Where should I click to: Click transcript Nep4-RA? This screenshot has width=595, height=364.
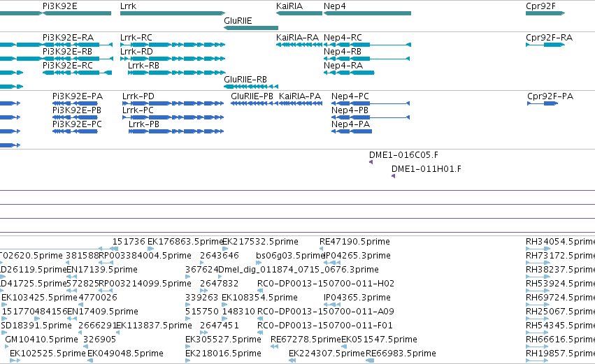(x=349, y=73)
